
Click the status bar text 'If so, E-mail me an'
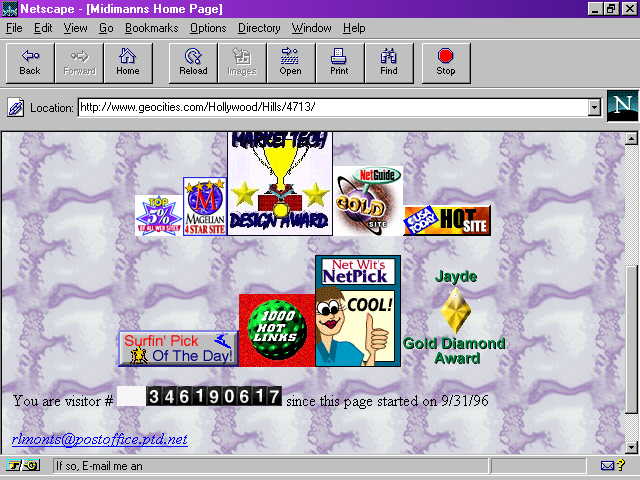pos(99,466)
